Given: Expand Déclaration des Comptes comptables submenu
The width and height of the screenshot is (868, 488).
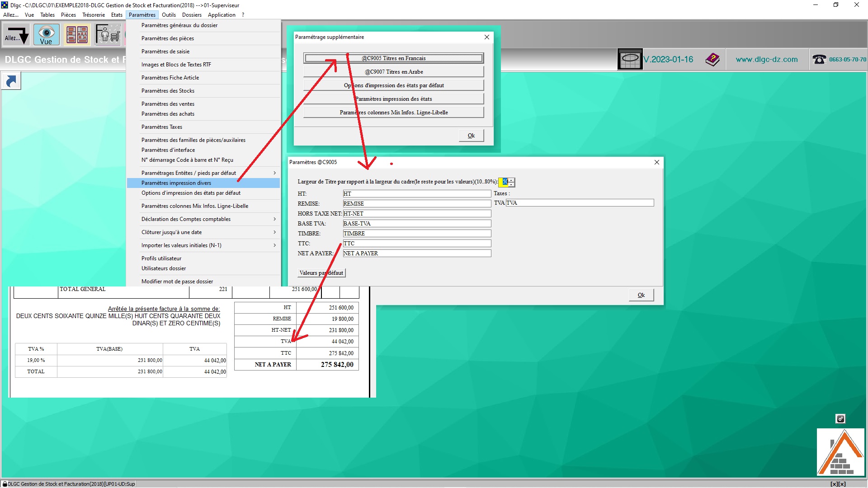Looking at the screenshot, I should [x=203, y=219].
